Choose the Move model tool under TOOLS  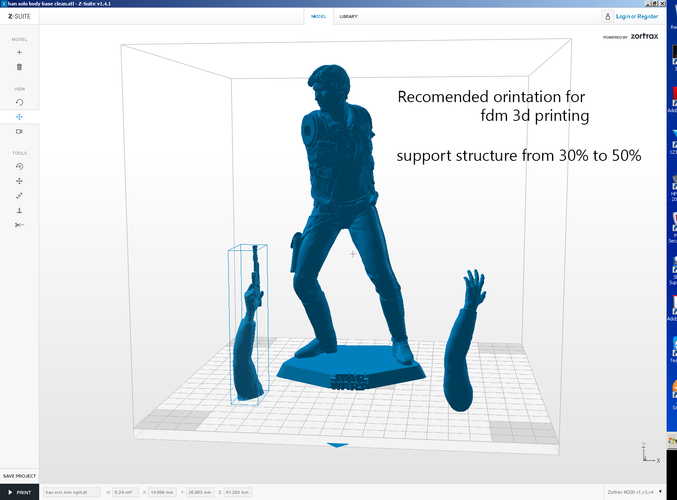(x=19, y=181)
